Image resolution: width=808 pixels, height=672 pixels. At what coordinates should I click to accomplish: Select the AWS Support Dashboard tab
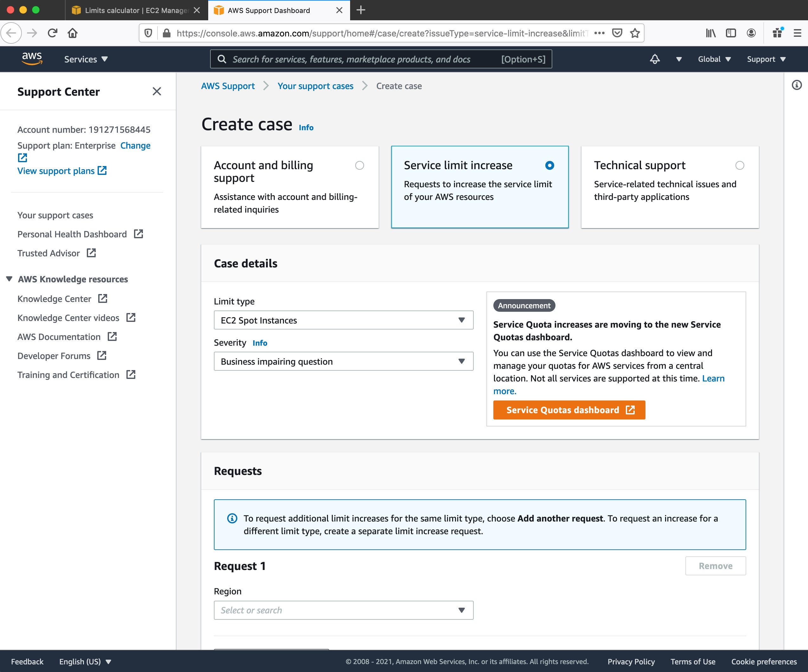[x=279, y=10]
